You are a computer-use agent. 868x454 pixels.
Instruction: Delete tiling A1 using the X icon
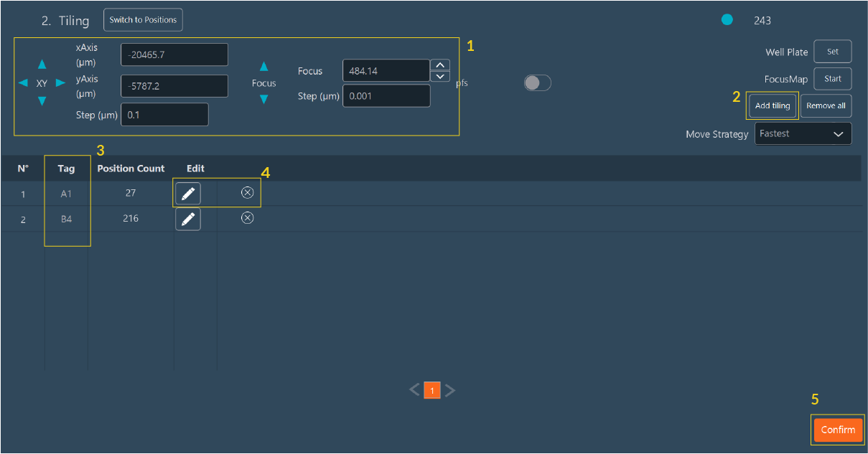247,192
